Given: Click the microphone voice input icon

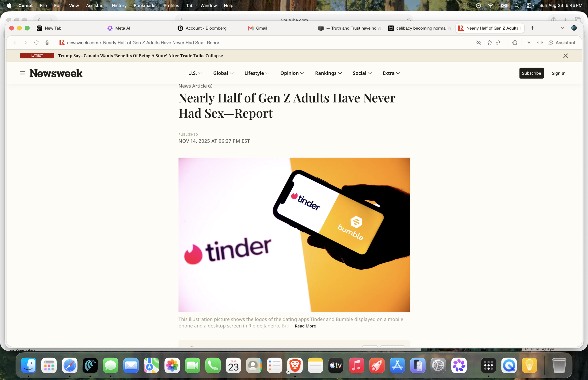Looking at the screenshot, I should [x=47, y=43].
